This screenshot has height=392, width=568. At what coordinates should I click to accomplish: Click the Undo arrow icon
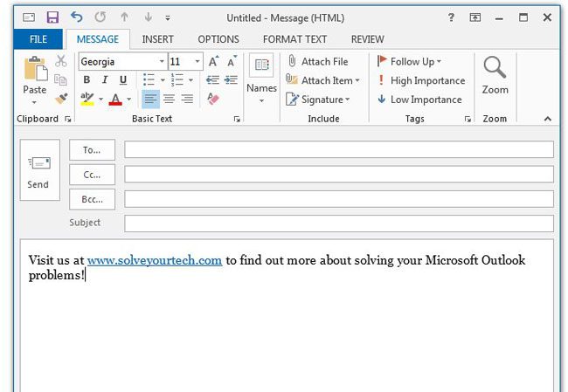76,17
